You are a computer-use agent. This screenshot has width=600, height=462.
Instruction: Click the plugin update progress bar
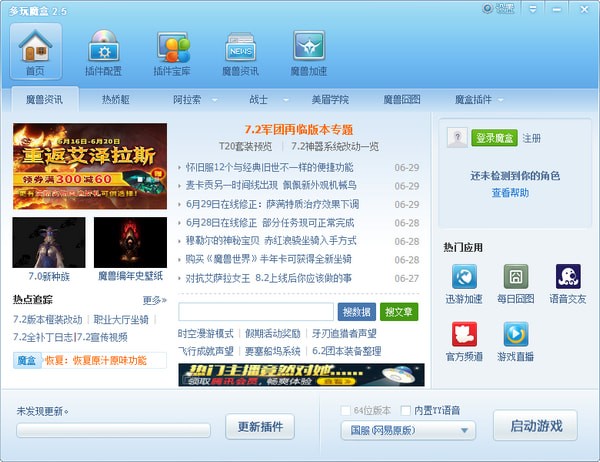coord(113,430)
